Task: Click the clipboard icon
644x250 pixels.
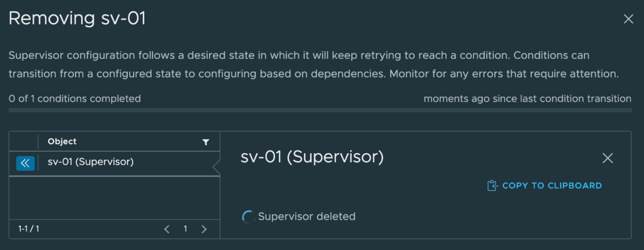Action: (x=492, y=185)
